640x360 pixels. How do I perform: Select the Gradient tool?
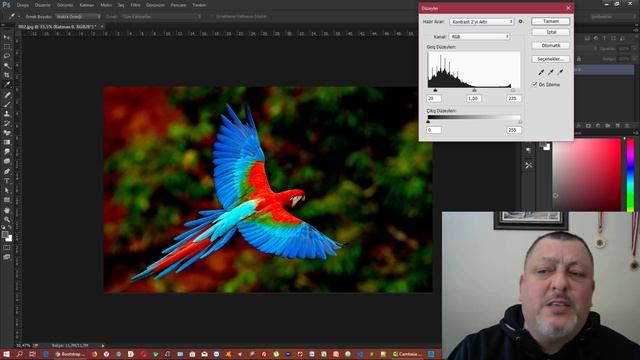click(x=7, y=142)
